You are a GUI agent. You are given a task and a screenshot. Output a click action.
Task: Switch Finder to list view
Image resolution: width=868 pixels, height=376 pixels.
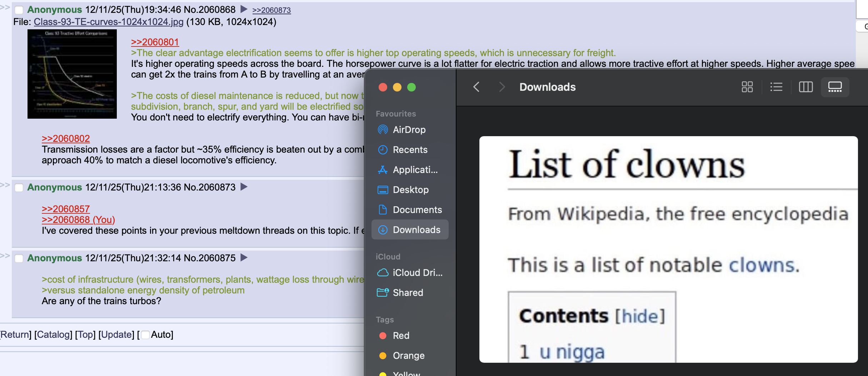tap(776, 87)
